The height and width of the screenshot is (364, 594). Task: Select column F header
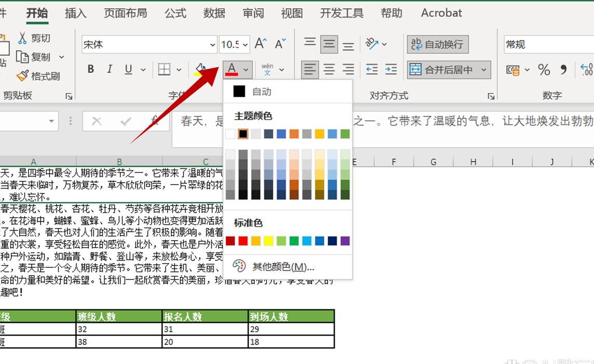tap(394, 162)
